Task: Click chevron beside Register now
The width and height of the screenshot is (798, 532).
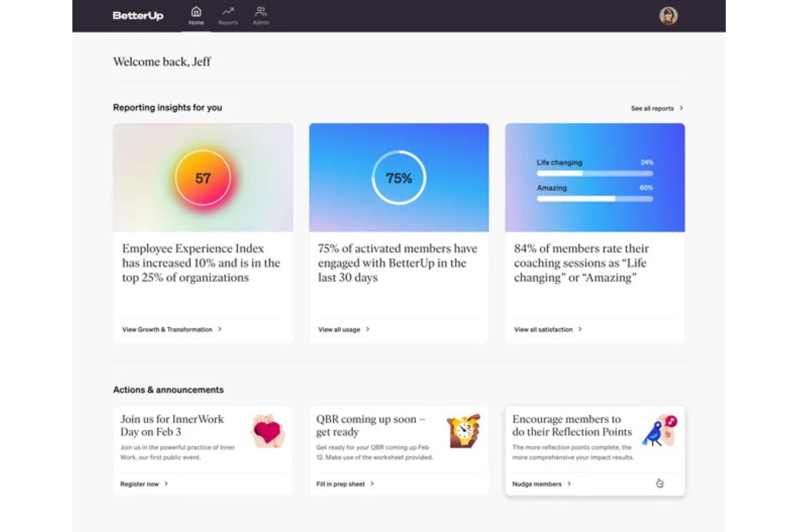Action: pos(166,483)
